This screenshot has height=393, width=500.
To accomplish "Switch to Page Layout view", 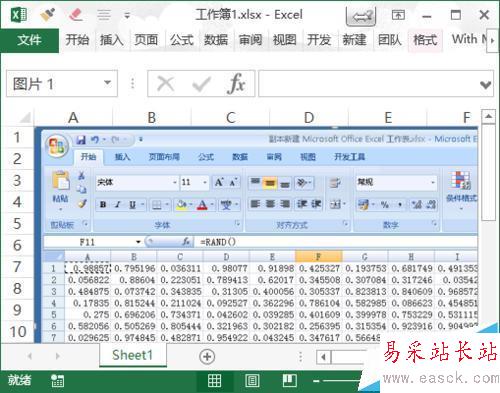I will pos(252,381).
